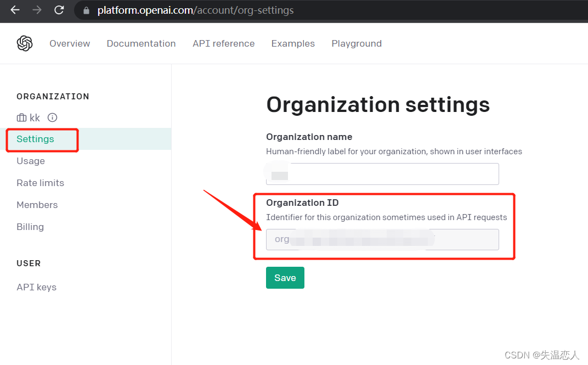
Task: Click the briefcase organization icon beside kk
Action: click(x=21, y=118)
